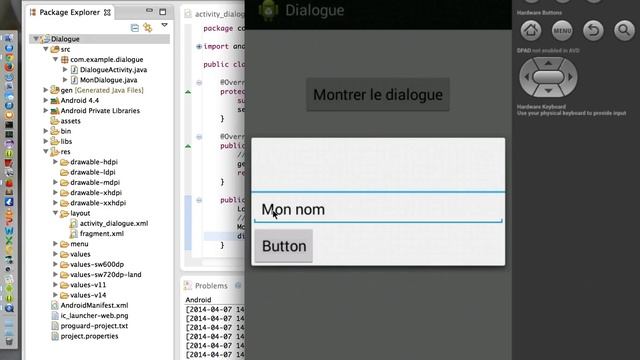Screen dimensions: 640x360
Task: Click the DPAD right arrow
Action: click(571, 77)
